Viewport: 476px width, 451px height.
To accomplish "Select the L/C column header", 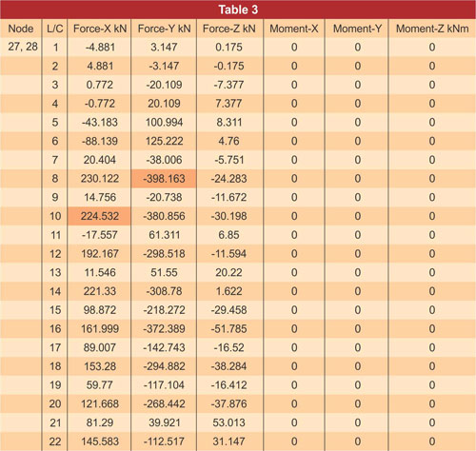I will pos(54,29).
